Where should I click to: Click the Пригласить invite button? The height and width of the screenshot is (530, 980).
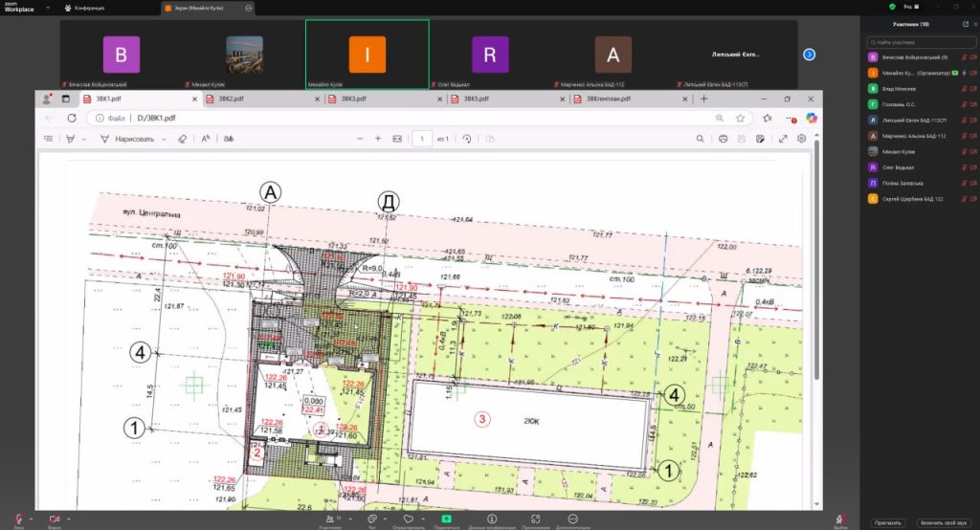coord(886,523)
